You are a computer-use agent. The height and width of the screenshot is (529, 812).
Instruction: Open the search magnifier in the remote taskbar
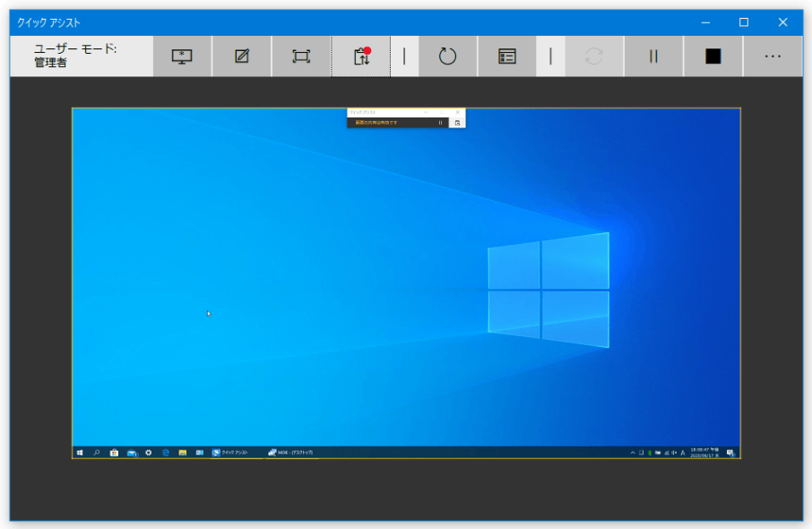(97, 453)
